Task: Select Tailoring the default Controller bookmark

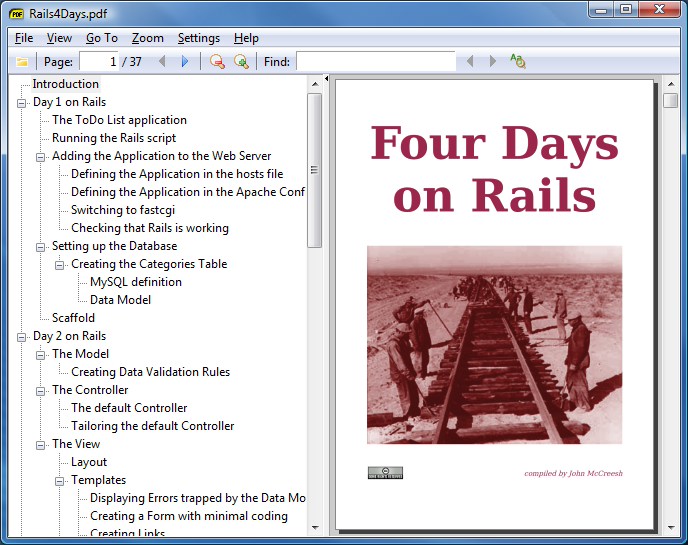Action: (152, 426)
